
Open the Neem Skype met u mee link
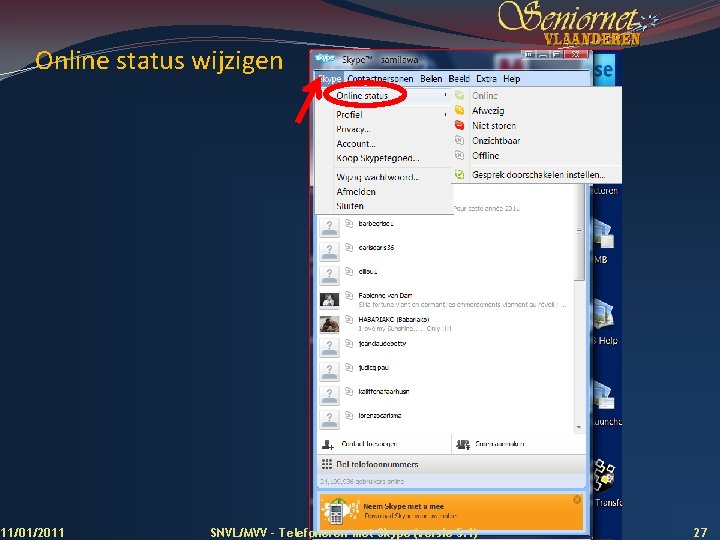pyautogui.click(x=404, y=506)
